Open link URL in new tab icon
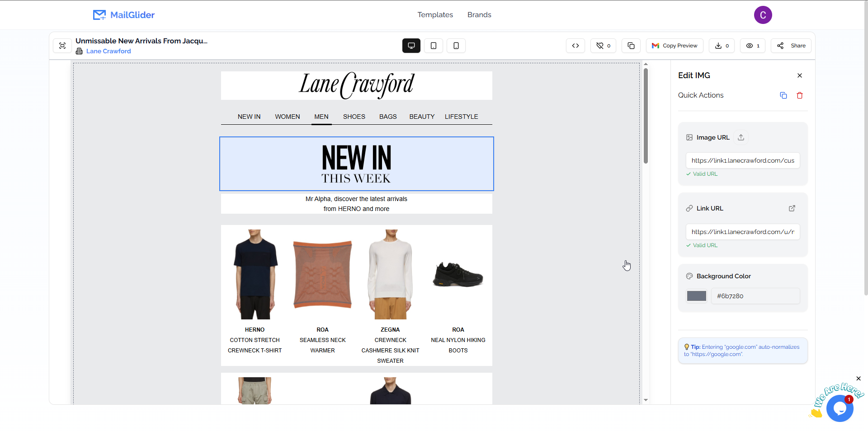Viewport: 868px width, 431px height. click(x=792, y=208)
